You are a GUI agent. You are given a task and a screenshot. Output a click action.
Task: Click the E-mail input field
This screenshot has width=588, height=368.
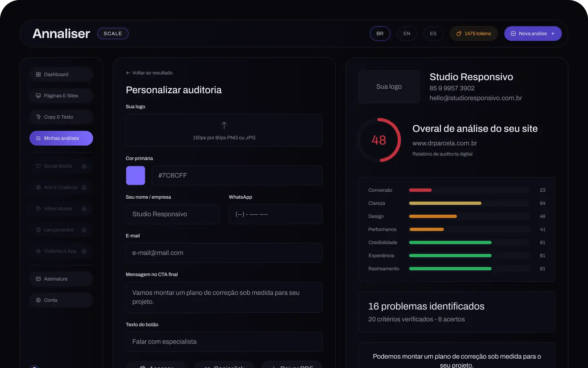pos(224,253)
